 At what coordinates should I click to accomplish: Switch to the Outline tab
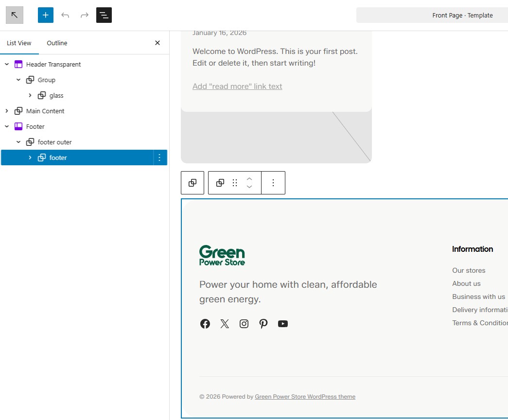[x=57, y=43]
